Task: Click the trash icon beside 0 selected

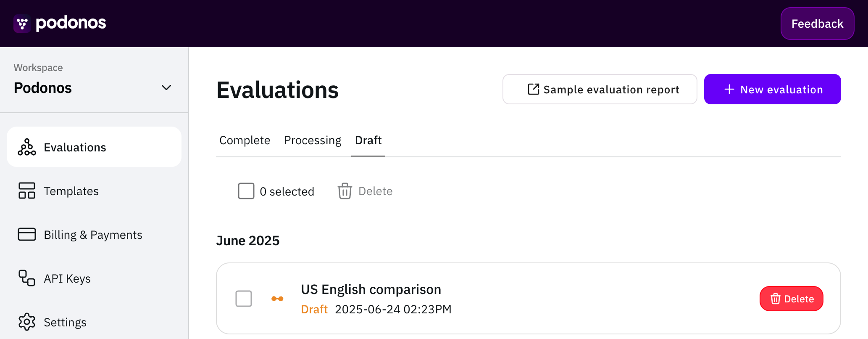Action: pyautogui.click(x=345, y=191)
